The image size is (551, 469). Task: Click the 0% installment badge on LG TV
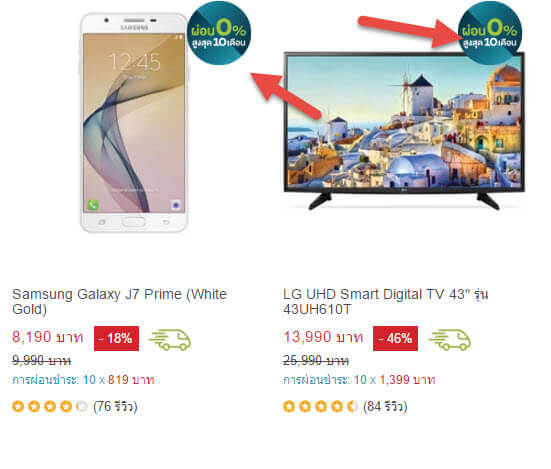click(490, 33)
